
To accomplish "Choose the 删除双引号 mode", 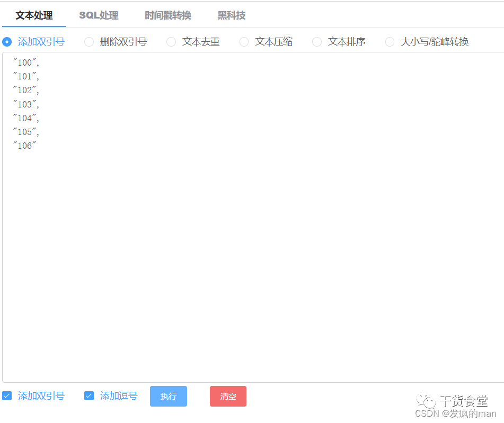I will [89, 42].
